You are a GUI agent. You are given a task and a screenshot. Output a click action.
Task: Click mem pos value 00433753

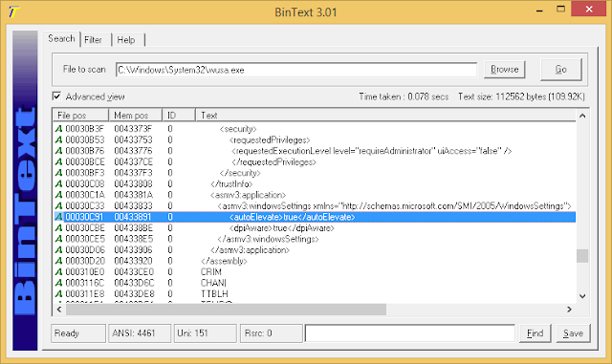[133, 139]
